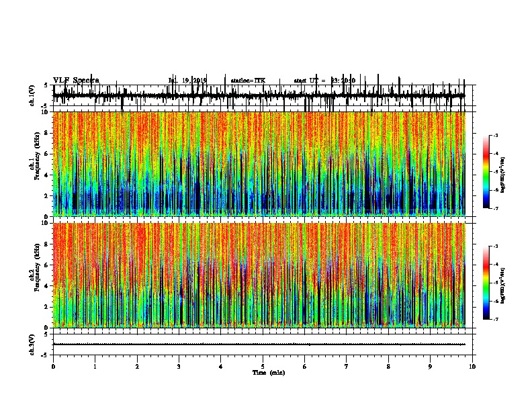
Task: Click the "Time (min)" x-axis label
Action: (269, 373)
